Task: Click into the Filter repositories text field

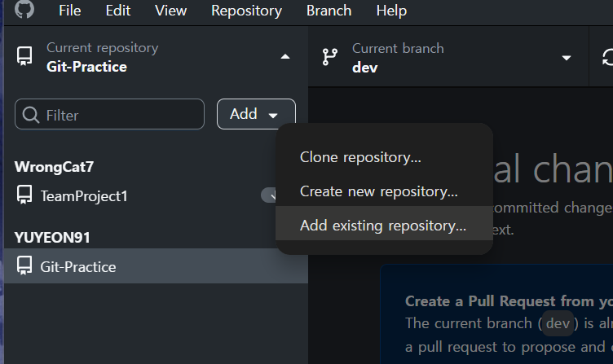Action: [x=109, y=114]
